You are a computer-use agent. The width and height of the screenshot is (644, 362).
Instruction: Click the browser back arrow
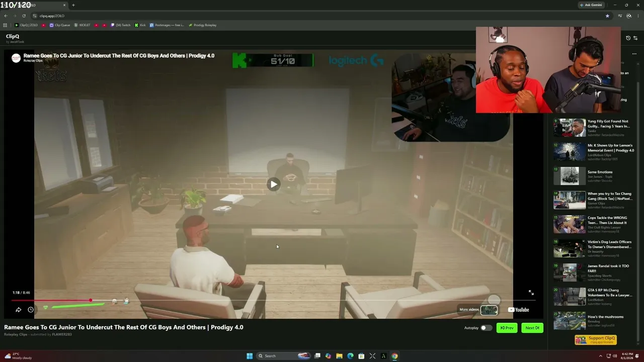pos(6,16)
